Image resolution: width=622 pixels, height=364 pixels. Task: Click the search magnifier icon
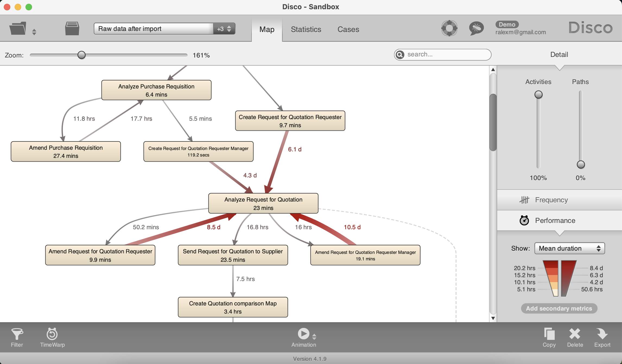point(400,55)
